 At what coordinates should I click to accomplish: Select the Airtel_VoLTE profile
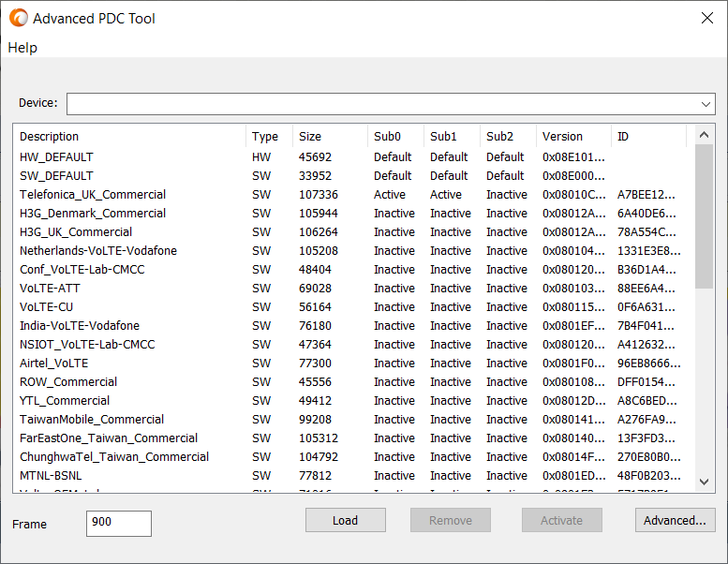click(353, 363)
